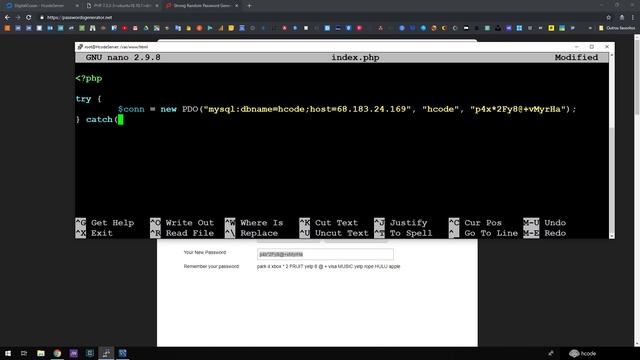Close the terminal window

coord(607,47)
